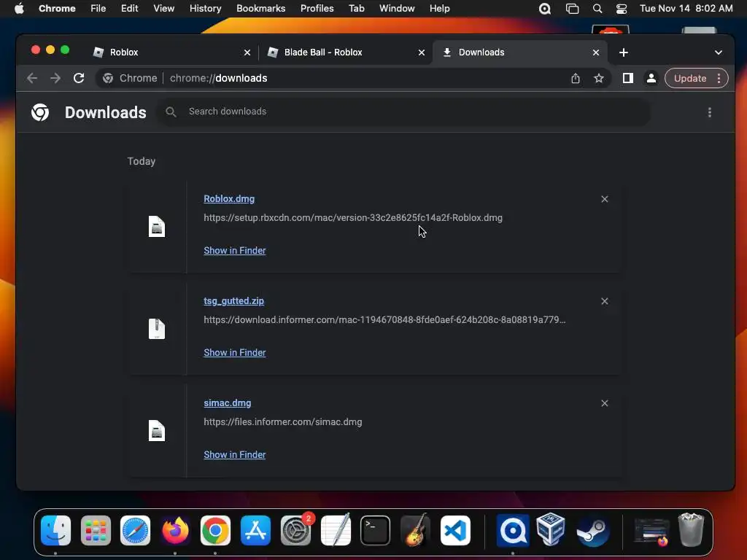The width and height of the screenshot is (747, 560).
Task: Launch Safari from the Dock
Action: [x=135, y=531]
